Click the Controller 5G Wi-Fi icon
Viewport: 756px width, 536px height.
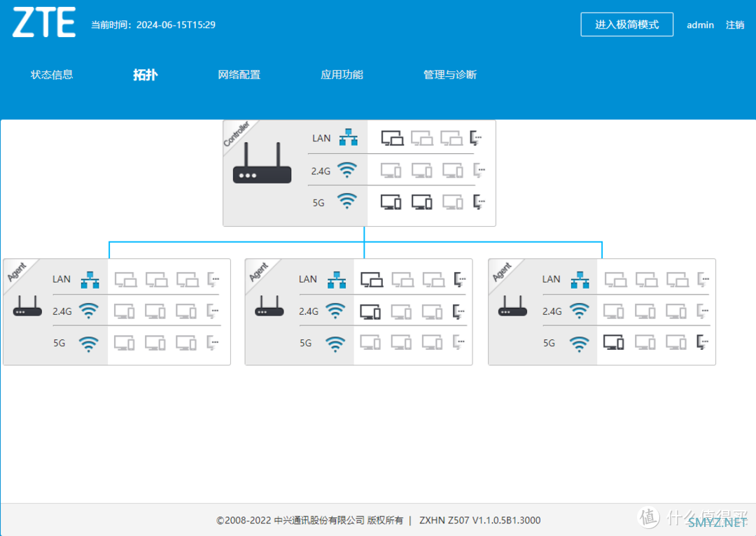[347, 202]
